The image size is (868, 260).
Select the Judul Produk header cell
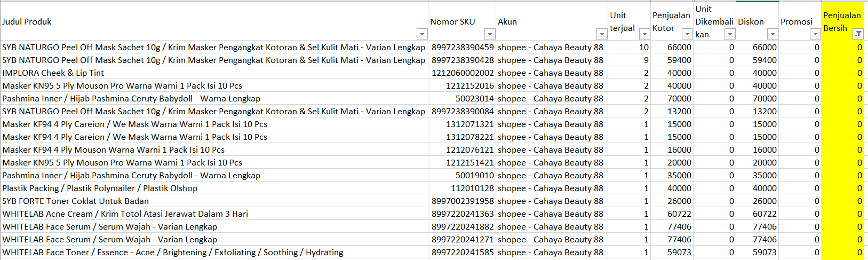pyautogui.click(x=214, y=21)
